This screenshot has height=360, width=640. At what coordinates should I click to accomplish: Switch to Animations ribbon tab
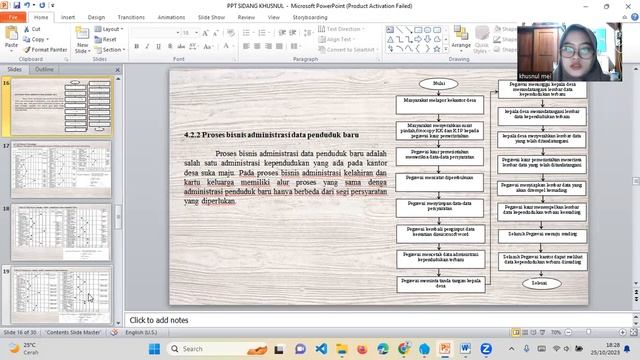tap(171, 17)
